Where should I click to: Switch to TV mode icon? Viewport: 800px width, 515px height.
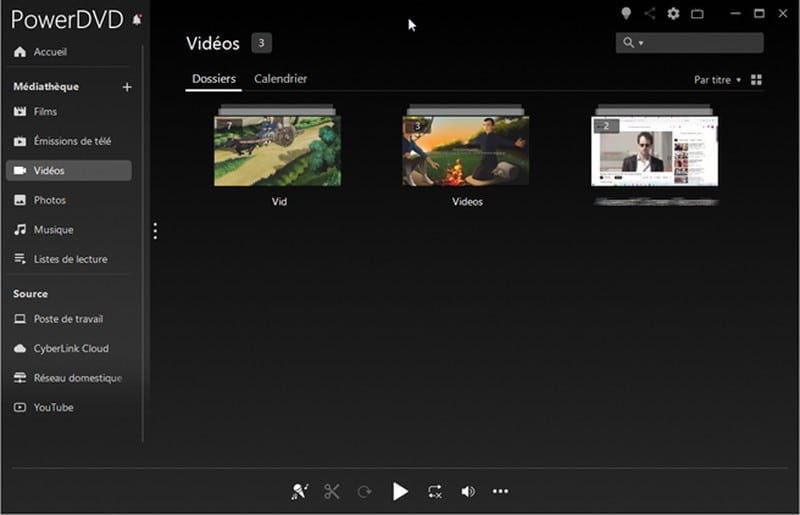coord(697,14)
